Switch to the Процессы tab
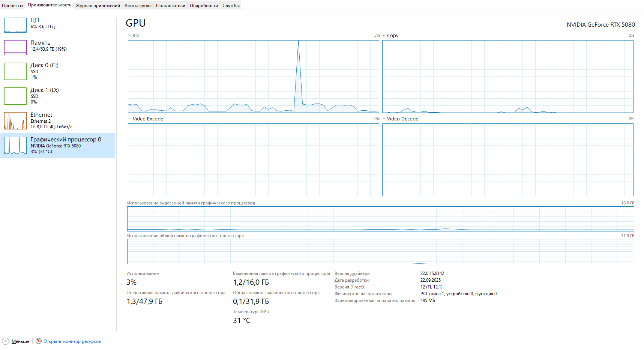This screenshot has width=644, height=350. (12, 6)
